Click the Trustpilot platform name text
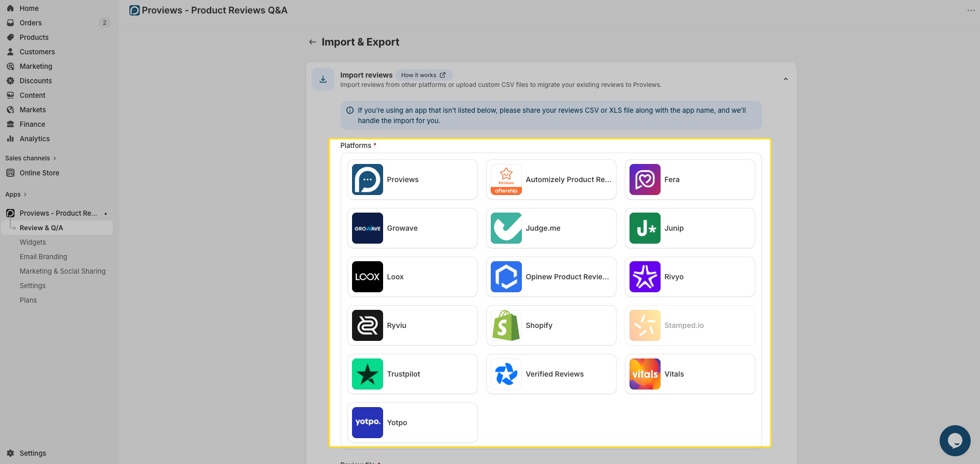 pos(403,374)
